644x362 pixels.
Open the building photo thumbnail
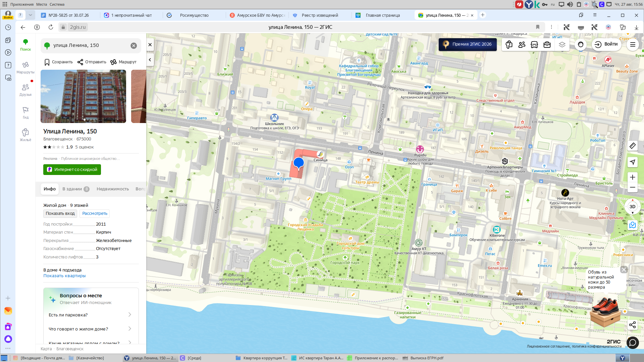[x=83, y=97]
